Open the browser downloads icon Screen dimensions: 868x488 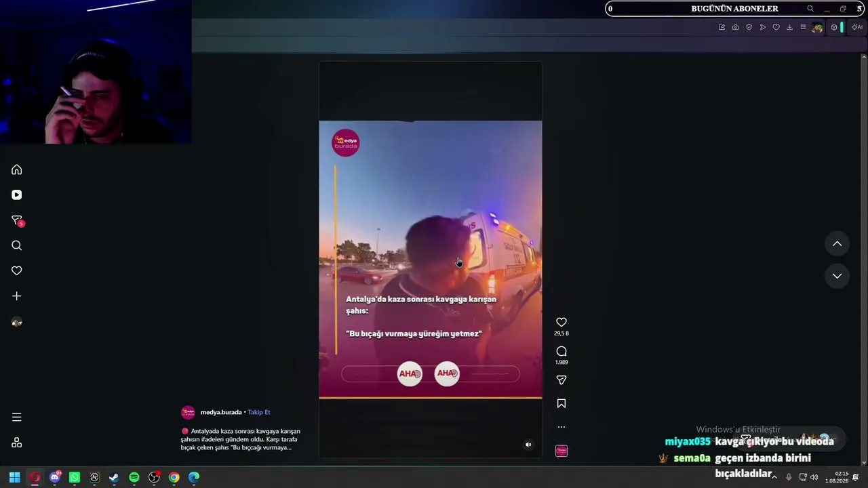[x=789, y=27]
